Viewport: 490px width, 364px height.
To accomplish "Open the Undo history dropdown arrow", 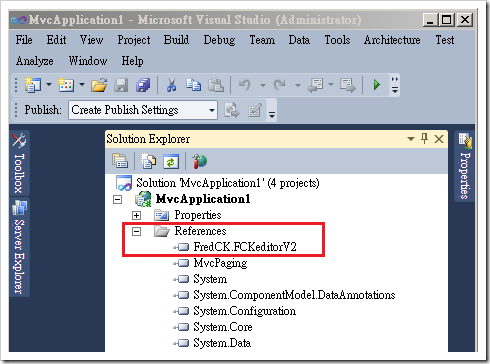I will 263,85.
